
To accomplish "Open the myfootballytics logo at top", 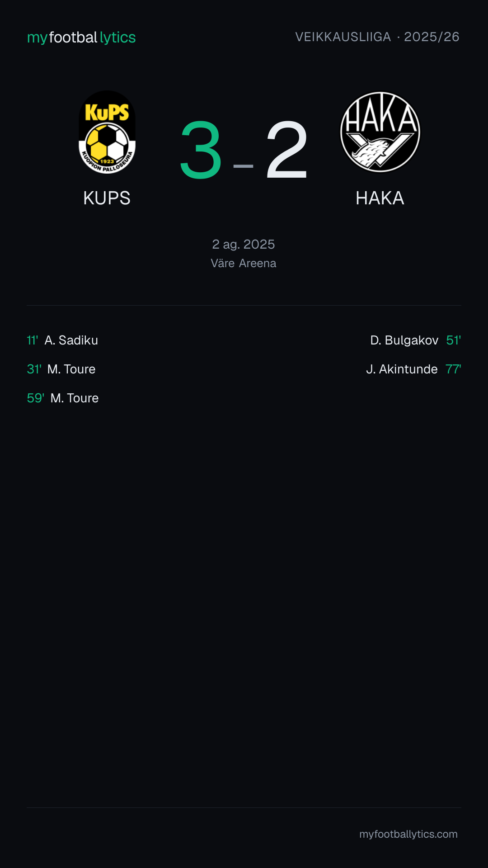I will pos(81,37).
